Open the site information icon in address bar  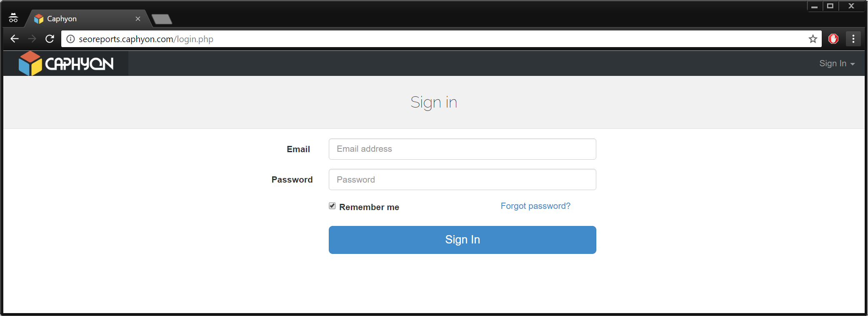click(71, 39)
